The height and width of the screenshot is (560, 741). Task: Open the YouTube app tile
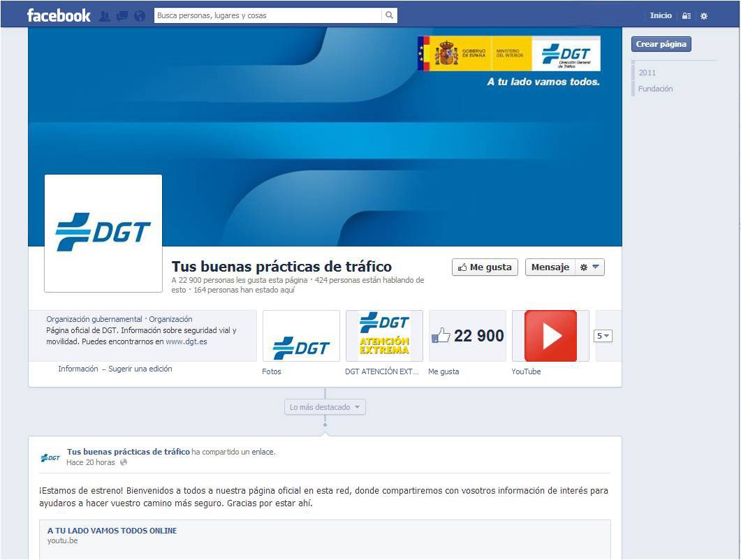click(550, 336)
